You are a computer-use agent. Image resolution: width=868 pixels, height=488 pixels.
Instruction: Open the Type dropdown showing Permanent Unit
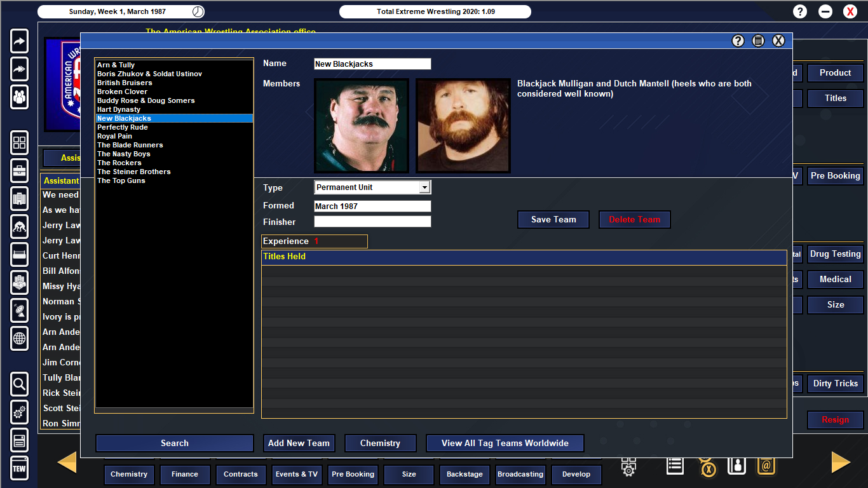coord(372,187)
